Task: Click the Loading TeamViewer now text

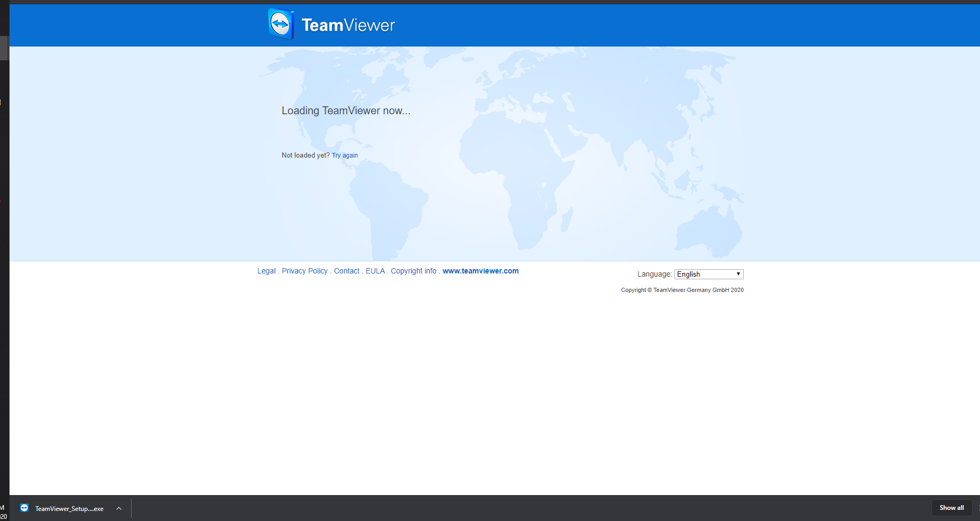Action: point(346,111)
